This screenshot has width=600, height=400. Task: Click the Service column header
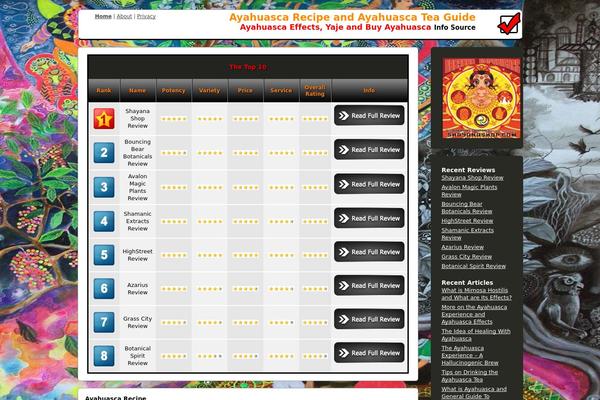[281, 90]
